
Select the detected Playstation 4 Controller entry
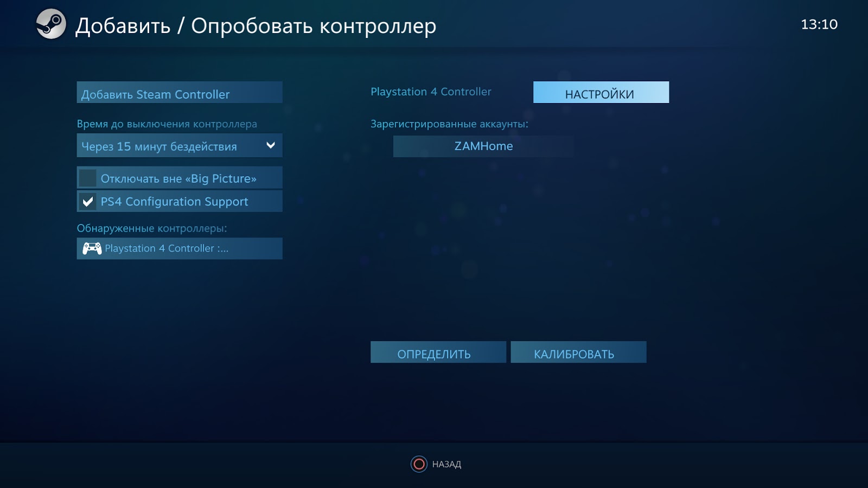click(x=180, y=248)
